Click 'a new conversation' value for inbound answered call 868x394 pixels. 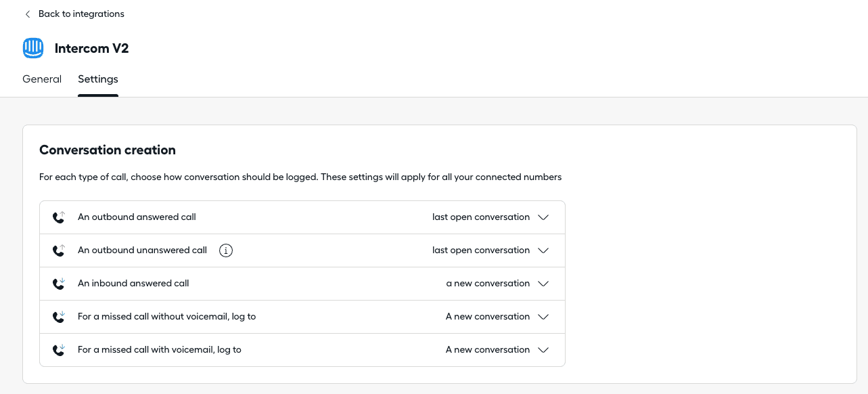488,284
